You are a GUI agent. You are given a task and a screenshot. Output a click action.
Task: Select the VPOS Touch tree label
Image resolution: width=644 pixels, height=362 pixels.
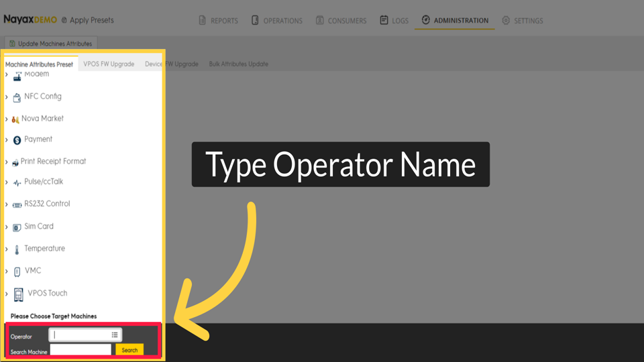[47, 293]
